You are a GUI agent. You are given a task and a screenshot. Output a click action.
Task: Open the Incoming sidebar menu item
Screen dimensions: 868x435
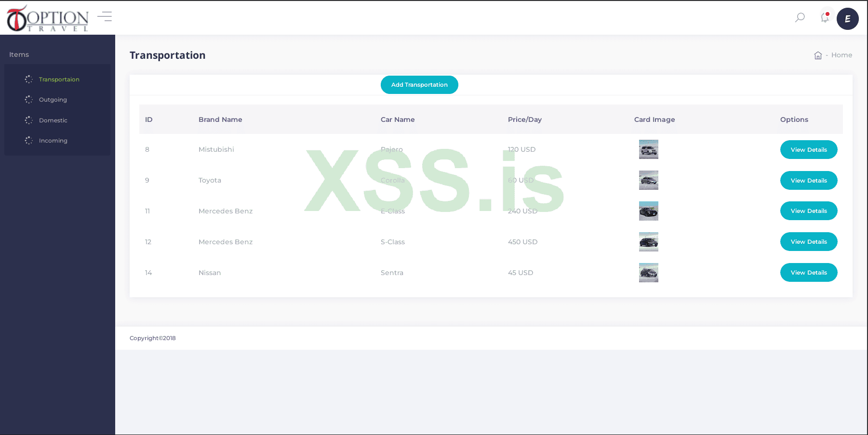pos(53,141)
